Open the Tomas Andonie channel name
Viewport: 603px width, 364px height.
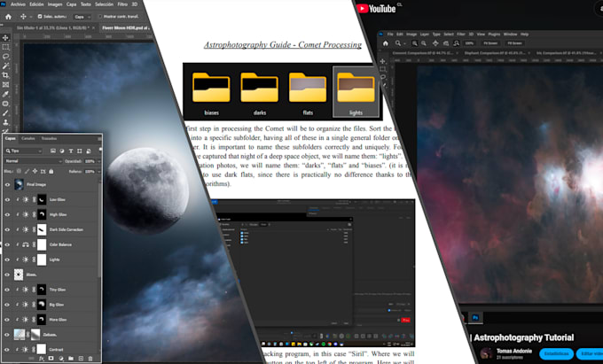[514, 351]
